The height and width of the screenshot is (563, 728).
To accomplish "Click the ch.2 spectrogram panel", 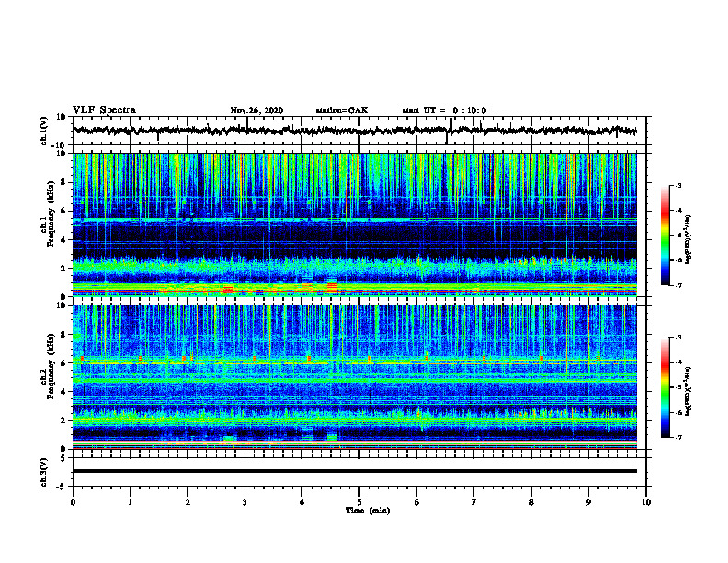I will point(354,377).
